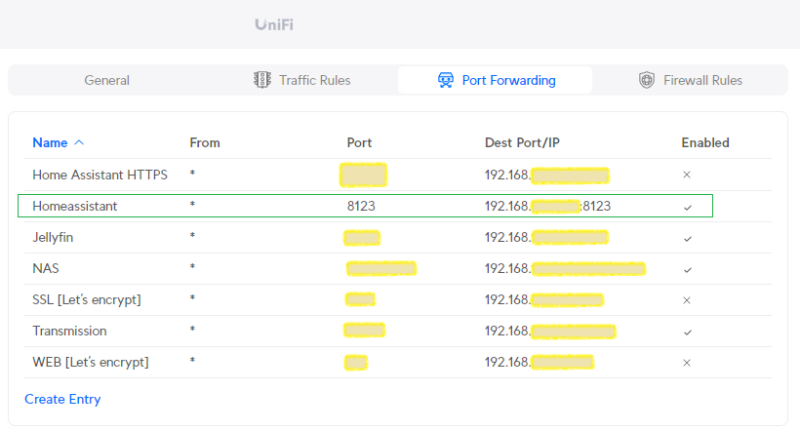800x430 pixels.
Task: Click the Port Forwarding tab icon
Action: coord(445,80)
